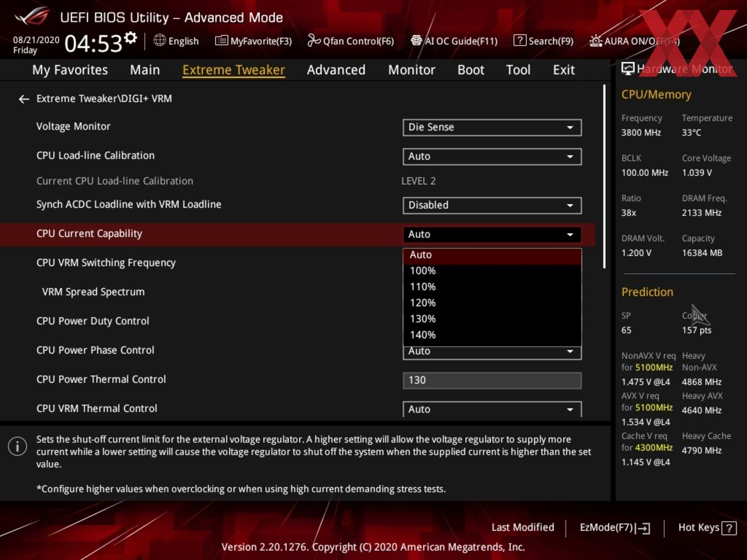This screenshot has height=560, width=747.
Task: Collapse CPU Current Capability dropdown
Action: [492, 234]
